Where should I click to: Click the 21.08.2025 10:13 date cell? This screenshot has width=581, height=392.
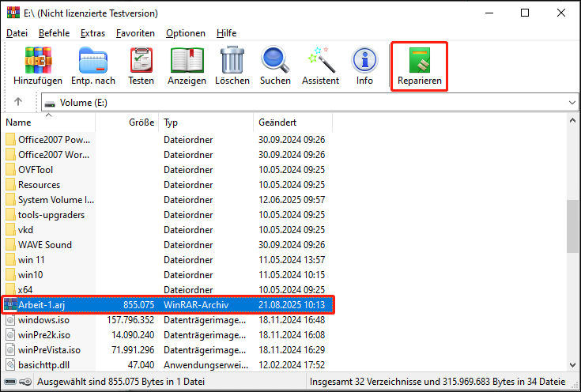pos(292,305)
